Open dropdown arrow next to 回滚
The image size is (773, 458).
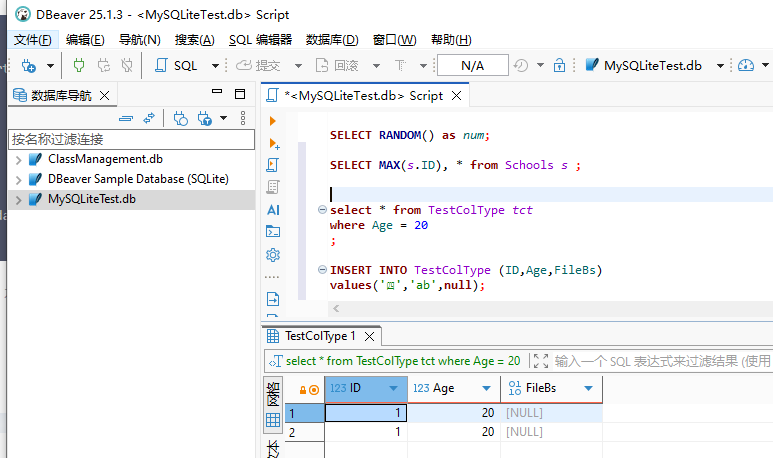tap(376, 66)
